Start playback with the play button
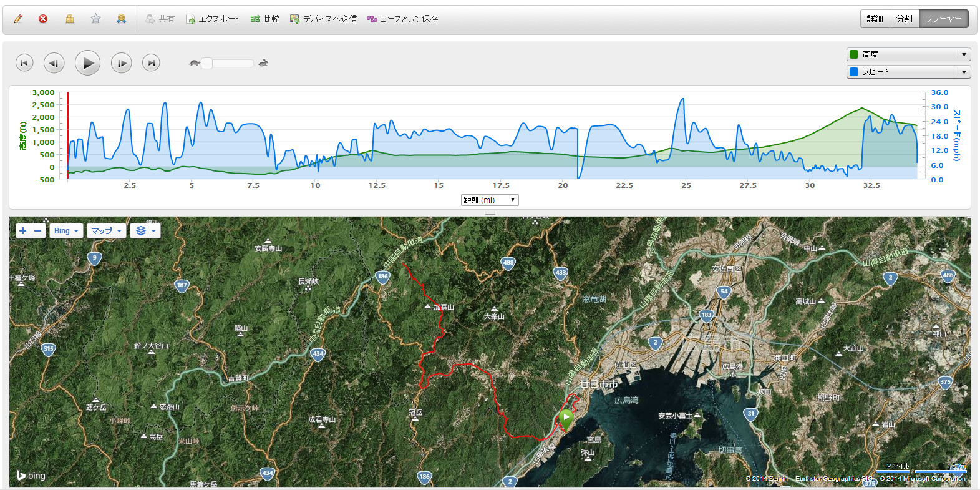 point(88,62)
